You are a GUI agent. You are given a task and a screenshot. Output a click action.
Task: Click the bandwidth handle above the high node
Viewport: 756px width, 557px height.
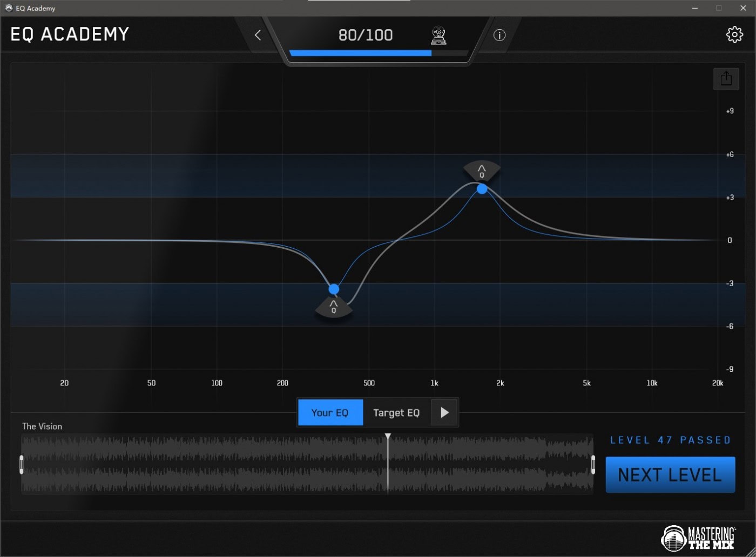click(x=482, y=171)
